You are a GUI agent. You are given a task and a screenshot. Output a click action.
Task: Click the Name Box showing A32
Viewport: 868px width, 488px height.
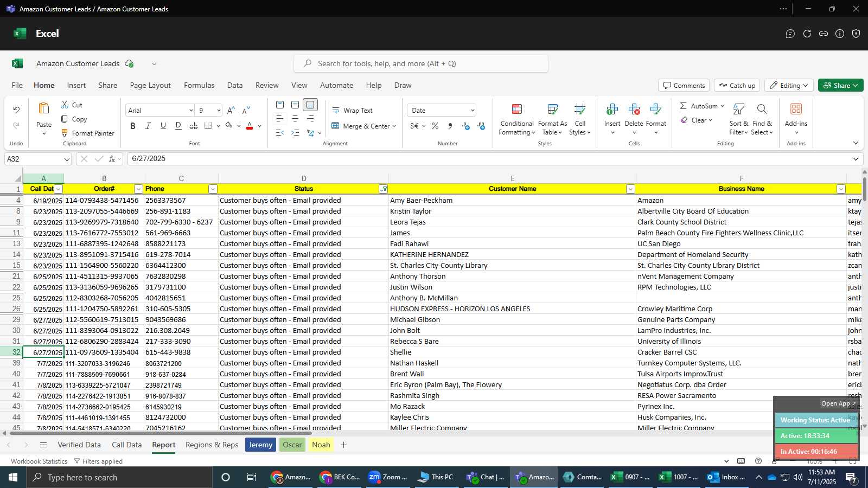pos(38,159)
